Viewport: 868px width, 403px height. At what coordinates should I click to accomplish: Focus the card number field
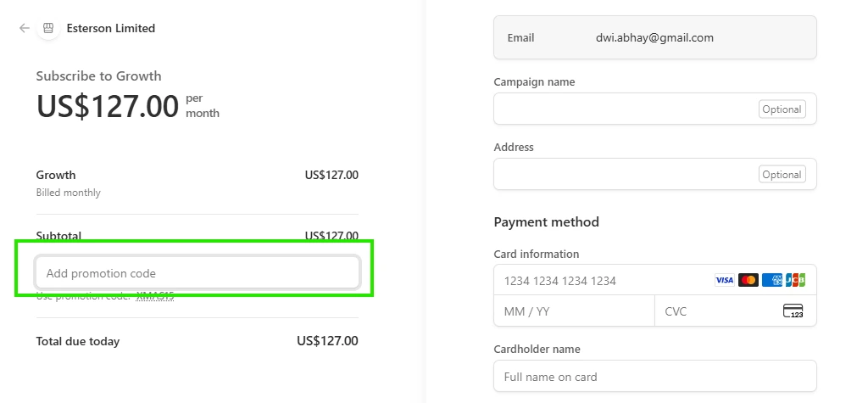[602, 280]
